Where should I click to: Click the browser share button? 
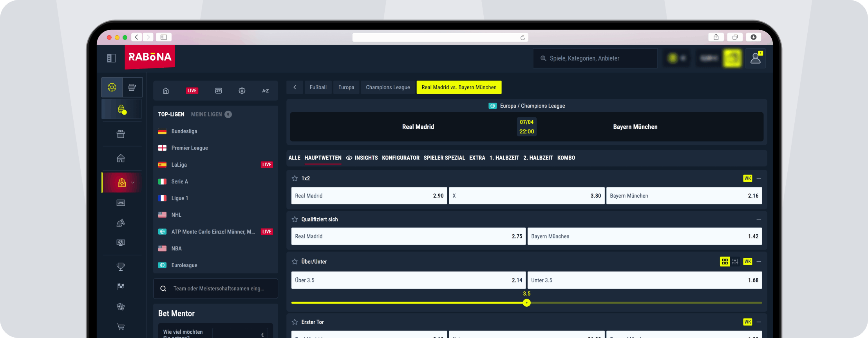[716, 37]
